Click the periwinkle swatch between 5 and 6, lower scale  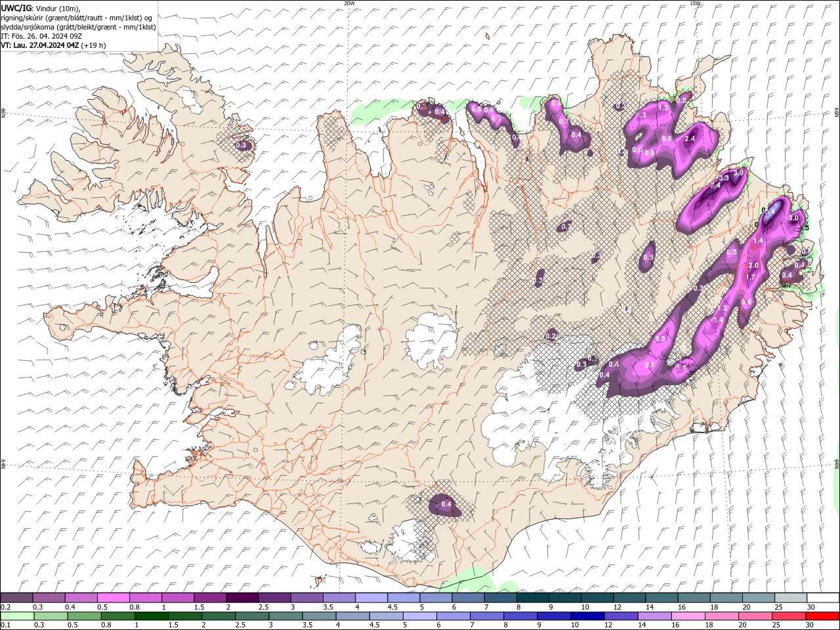coord(420,616)
